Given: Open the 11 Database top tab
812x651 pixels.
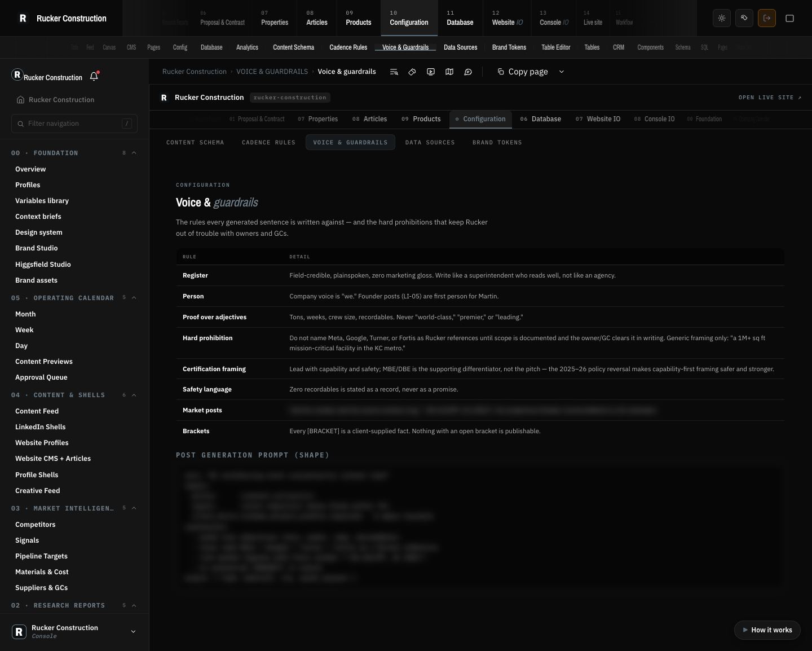Looking at the screenshot, I should (x=460, y=18).
